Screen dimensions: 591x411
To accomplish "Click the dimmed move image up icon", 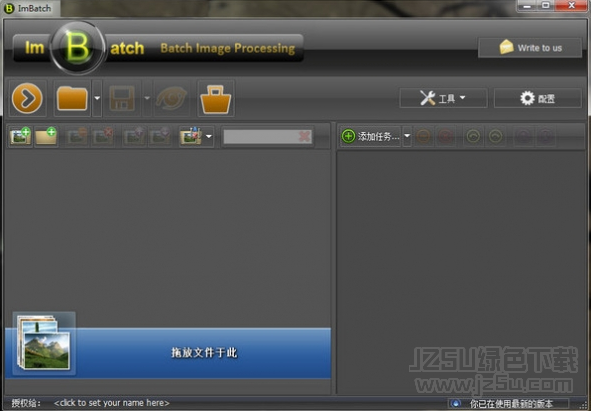I will click(135, 136).
